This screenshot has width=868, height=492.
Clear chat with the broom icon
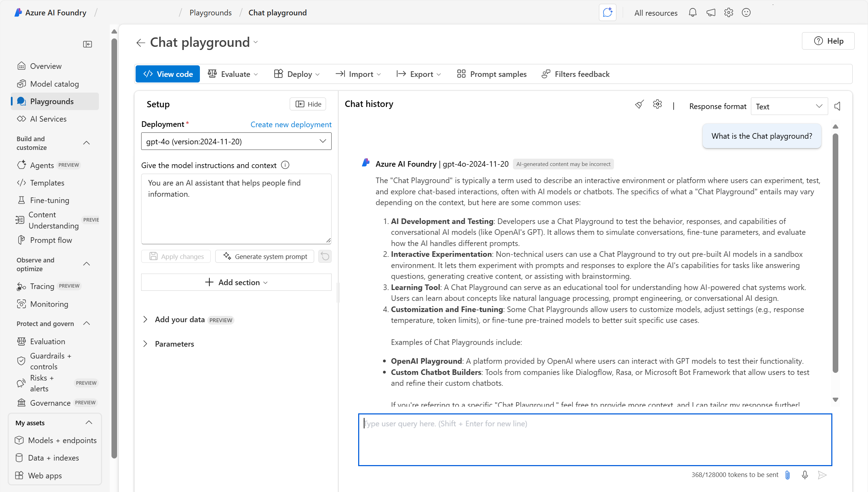pyautogui.click(x=639, y=104)
